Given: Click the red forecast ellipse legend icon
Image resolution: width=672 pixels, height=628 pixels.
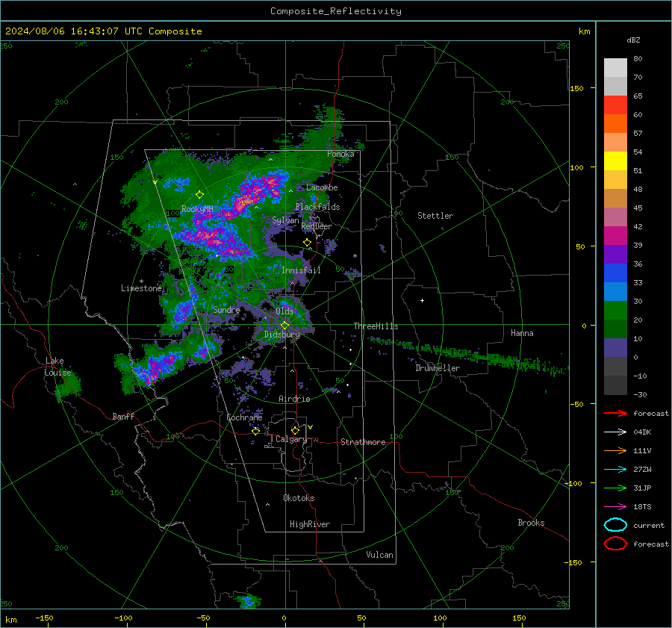Looking at the screenshot, I should 615,544.
